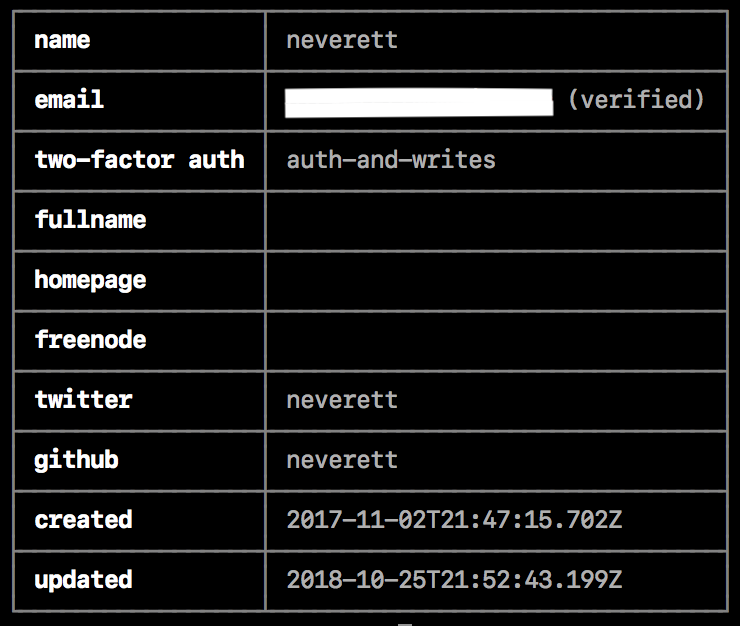Select the "auth-and-writes" value

(391, 160)
